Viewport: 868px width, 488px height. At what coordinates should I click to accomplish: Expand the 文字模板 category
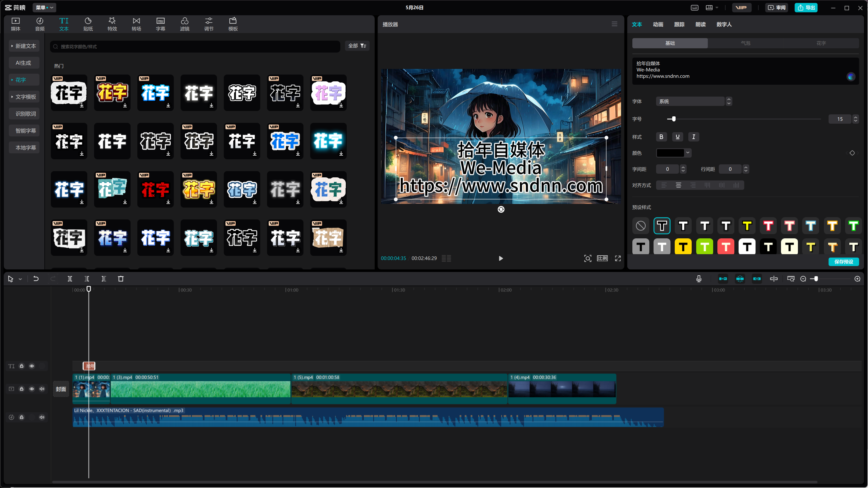(24, 97)
